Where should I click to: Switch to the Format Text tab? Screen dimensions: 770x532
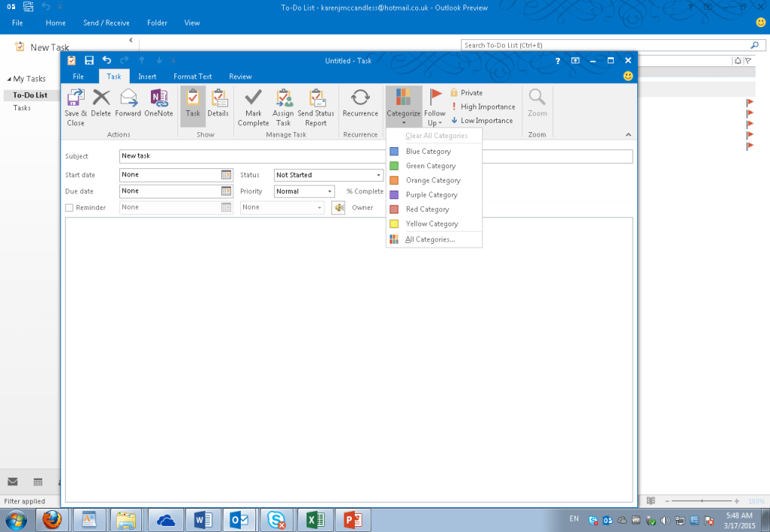192,76
